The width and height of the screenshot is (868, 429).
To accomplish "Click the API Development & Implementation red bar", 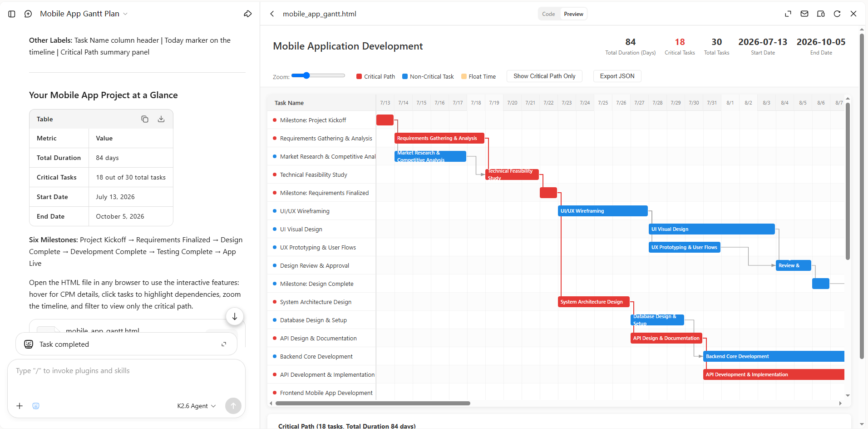I will pyautogui.click(x=774, y=374).
